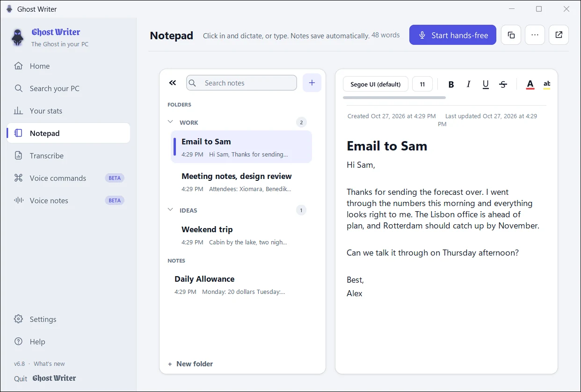Select Notepad in the sidebar

pyautogui.click(x=68, y=133)
